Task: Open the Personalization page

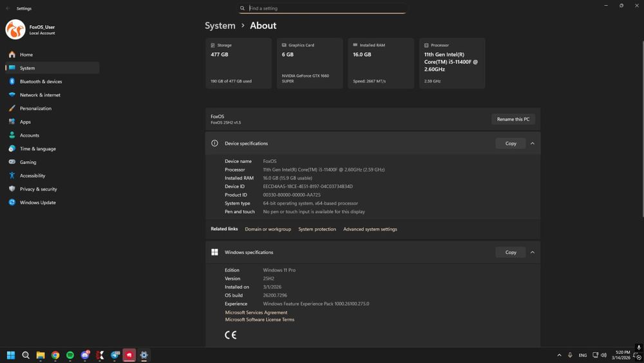Action: (35, 108)
